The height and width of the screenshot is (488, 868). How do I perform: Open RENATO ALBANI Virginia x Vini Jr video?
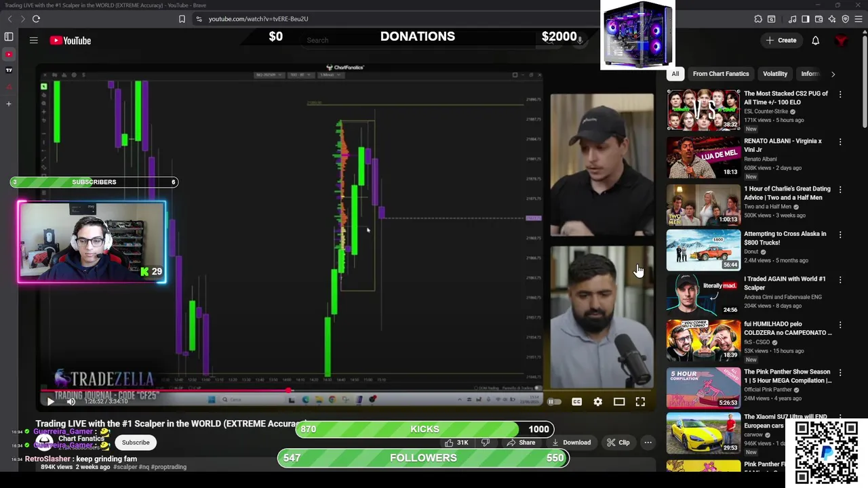pyautogui.click(x=783, y=145)
